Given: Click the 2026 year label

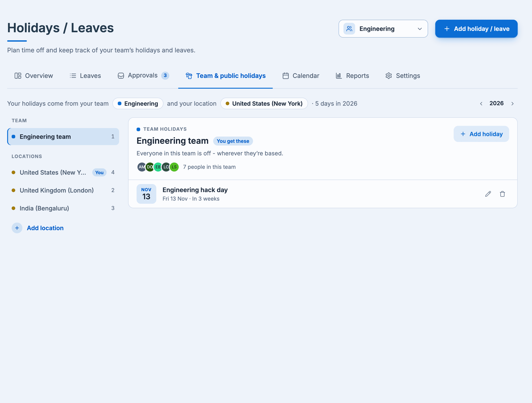Looking at the screenshot, I should tap(496, 103).
